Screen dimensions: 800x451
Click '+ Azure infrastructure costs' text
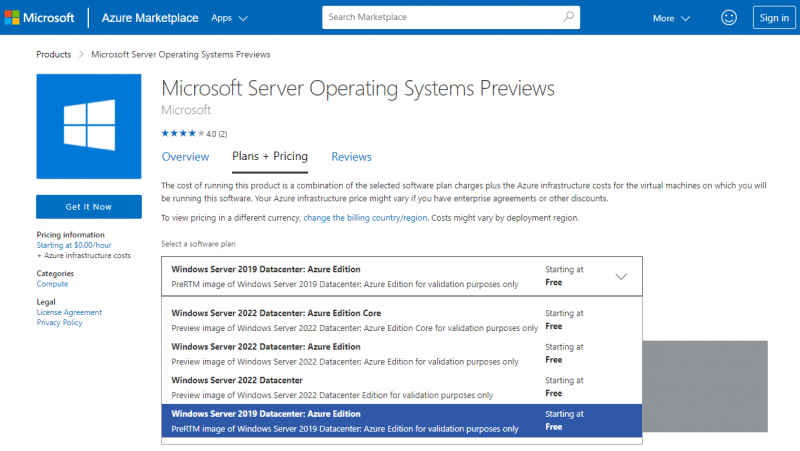84,255
